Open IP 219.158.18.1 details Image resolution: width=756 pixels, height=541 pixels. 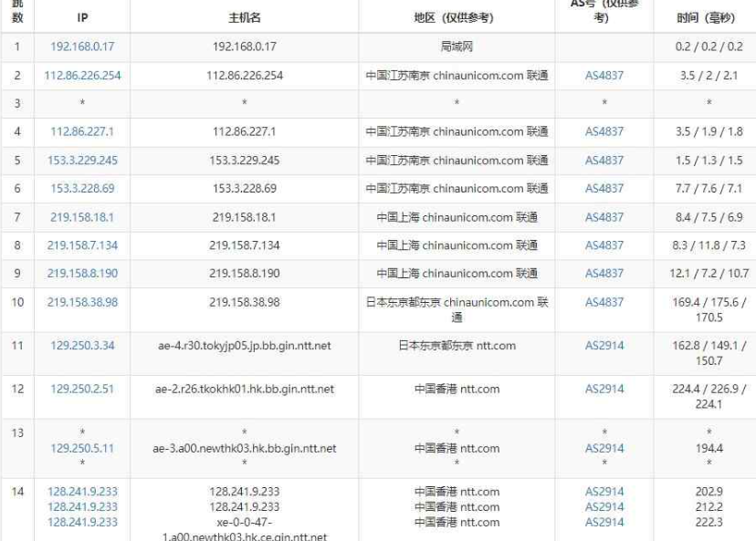(82, 217)
